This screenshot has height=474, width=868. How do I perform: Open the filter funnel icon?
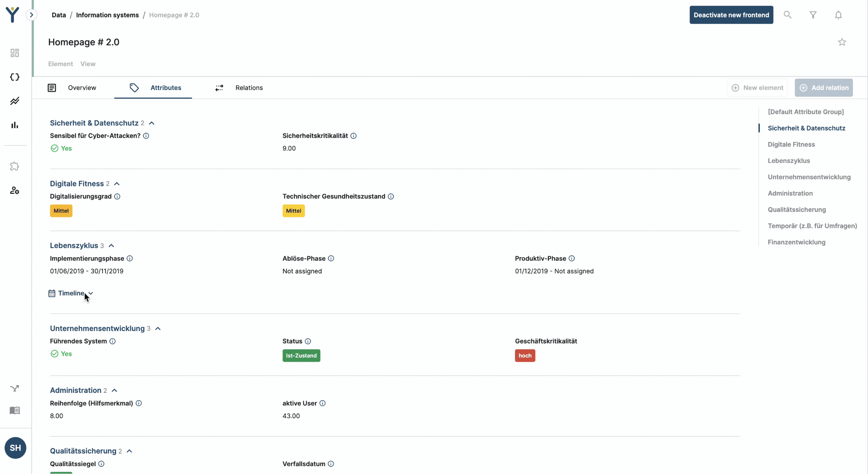(x=813, y=15)
